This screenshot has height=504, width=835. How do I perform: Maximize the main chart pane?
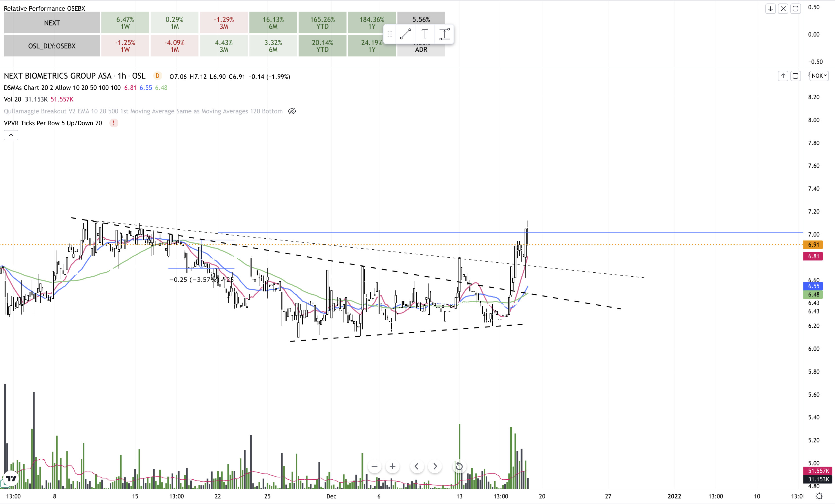795,76
